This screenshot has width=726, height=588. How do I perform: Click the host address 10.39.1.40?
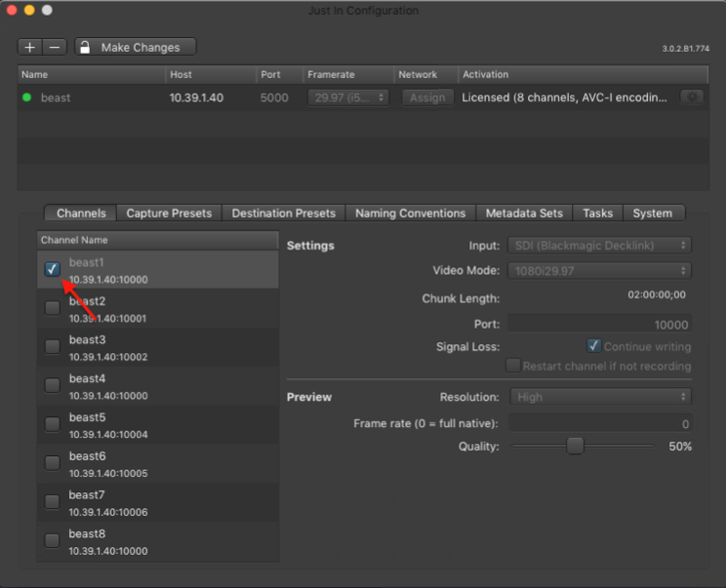pos(196,98)
